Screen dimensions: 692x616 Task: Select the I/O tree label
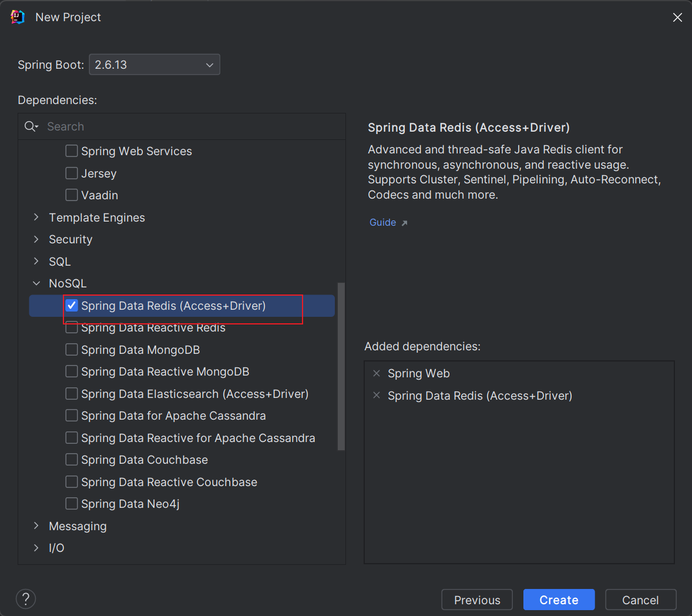click(56, 548)
